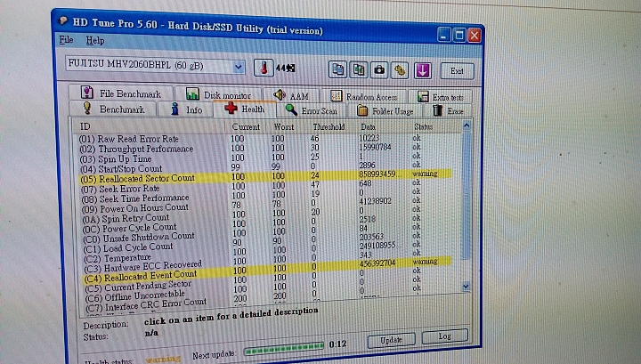Switch to the Extra tests tab
The width and height of the screenshot is (641, 364).
pyautogui.click(x=441, y=97)
